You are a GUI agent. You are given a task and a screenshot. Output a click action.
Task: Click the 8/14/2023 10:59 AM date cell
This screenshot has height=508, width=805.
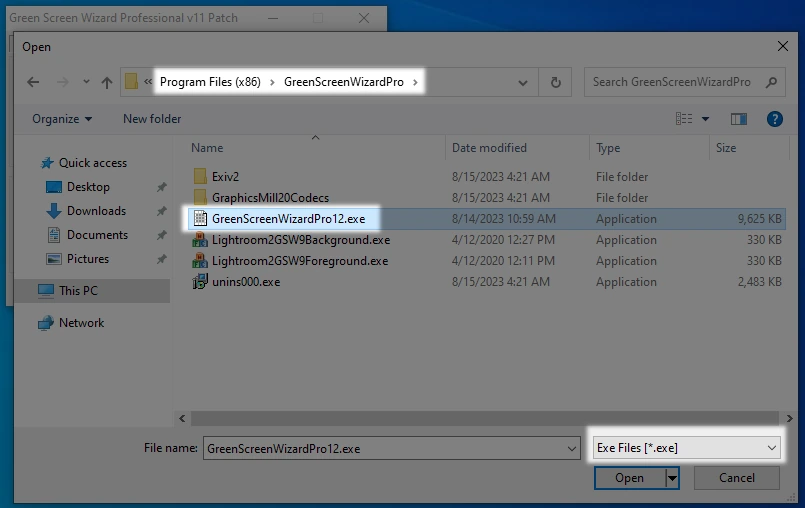tap(503, 219)
